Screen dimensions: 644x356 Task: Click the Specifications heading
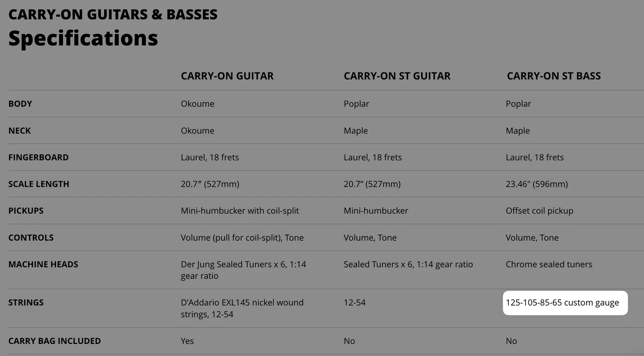point(83,38)
